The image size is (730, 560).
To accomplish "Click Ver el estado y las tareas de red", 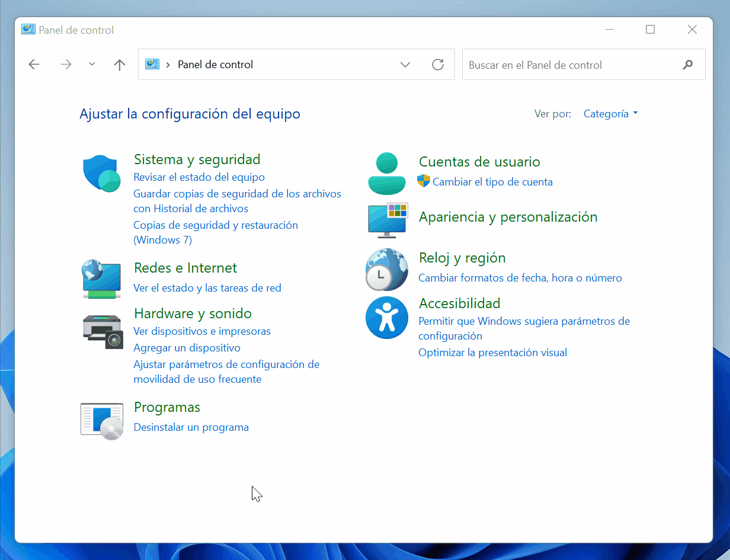I will click(207, 288).
